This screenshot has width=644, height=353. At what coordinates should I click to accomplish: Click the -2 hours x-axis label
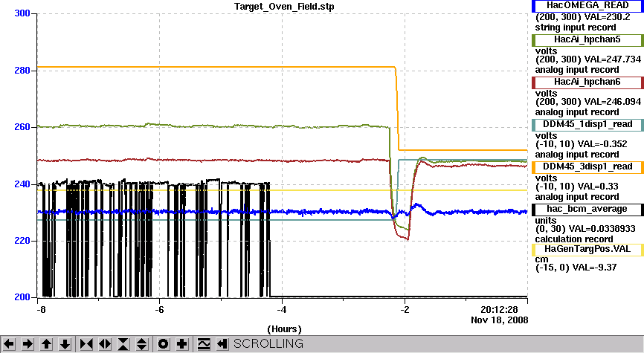405,310
